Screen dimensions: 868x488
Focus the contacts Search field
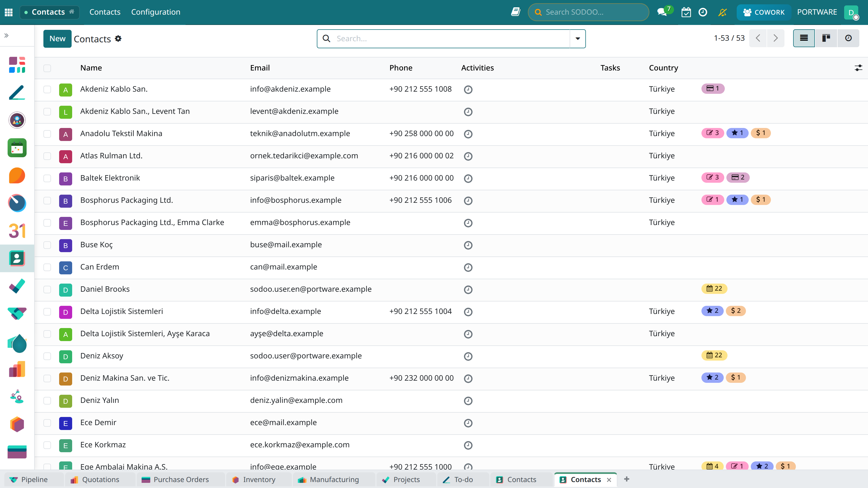(x=452, y=38)
